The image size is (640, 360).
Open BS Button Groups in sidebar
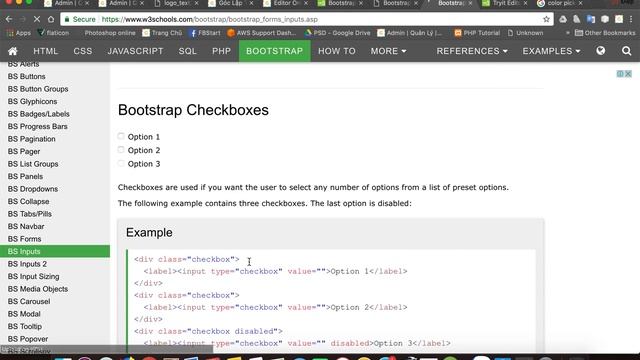pyautogui.click(x=38, y=89)
